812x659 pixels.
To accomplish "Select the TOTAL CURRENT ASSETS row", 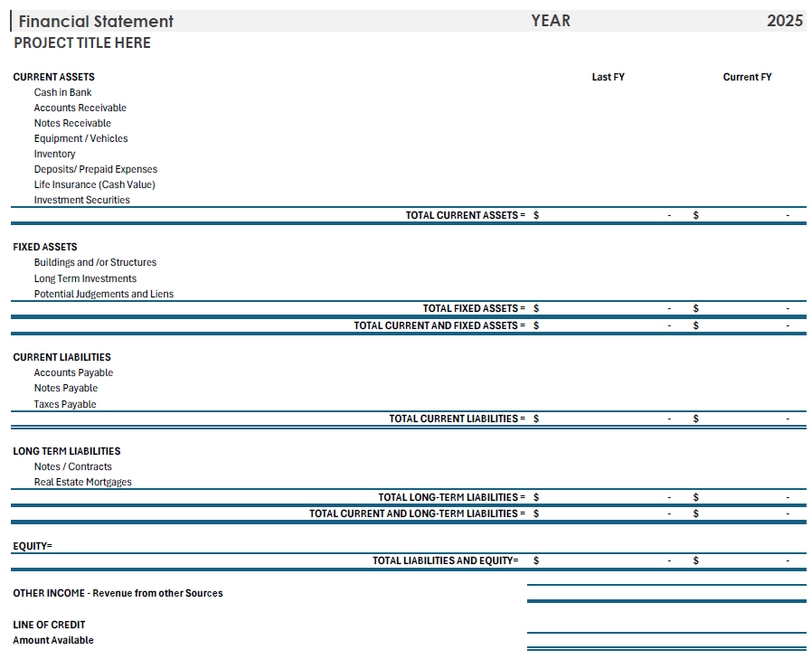I will pyautogui.click(x=466, y=215).
